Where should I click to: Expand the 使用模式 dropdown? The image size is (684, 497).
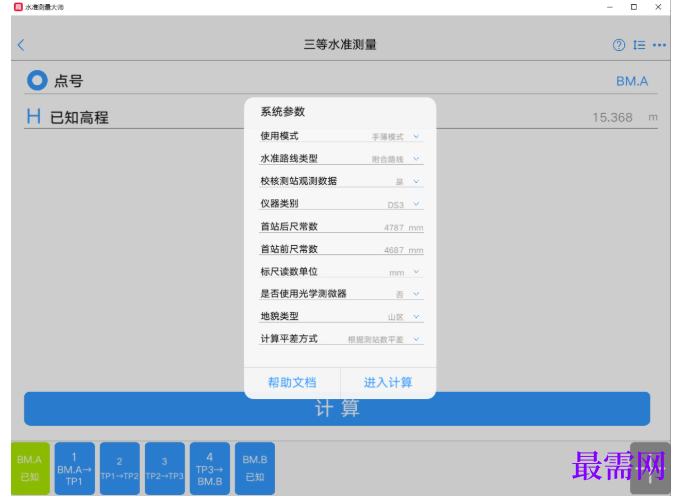tap(416, 137)
